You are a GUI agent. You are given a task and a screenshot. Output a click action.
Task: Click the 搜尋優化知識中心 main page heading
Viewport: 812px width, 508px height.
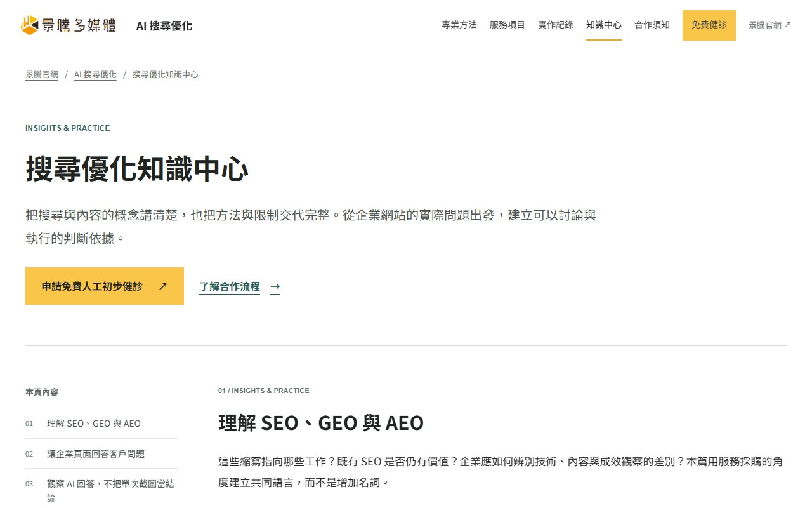(x=137, y=170)
